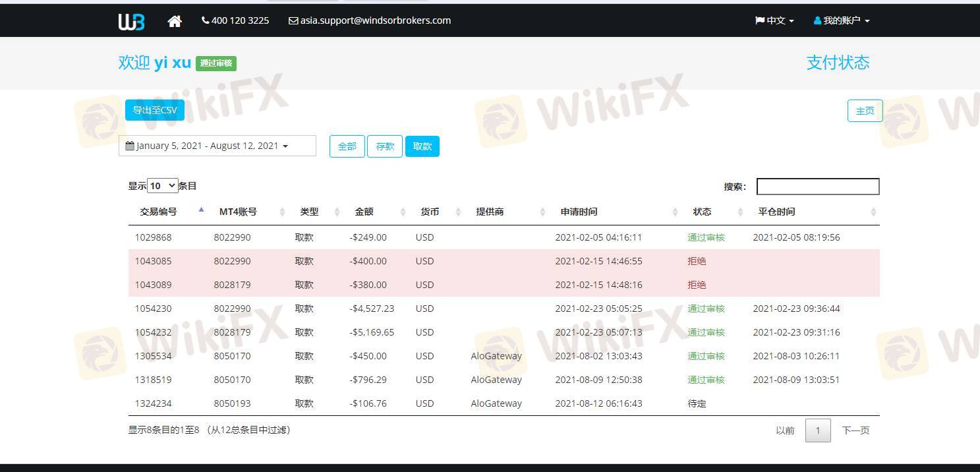
Task: Sort the 申请时间 column using its arrows
Action: pyautogui.click(x=675, y=212)
